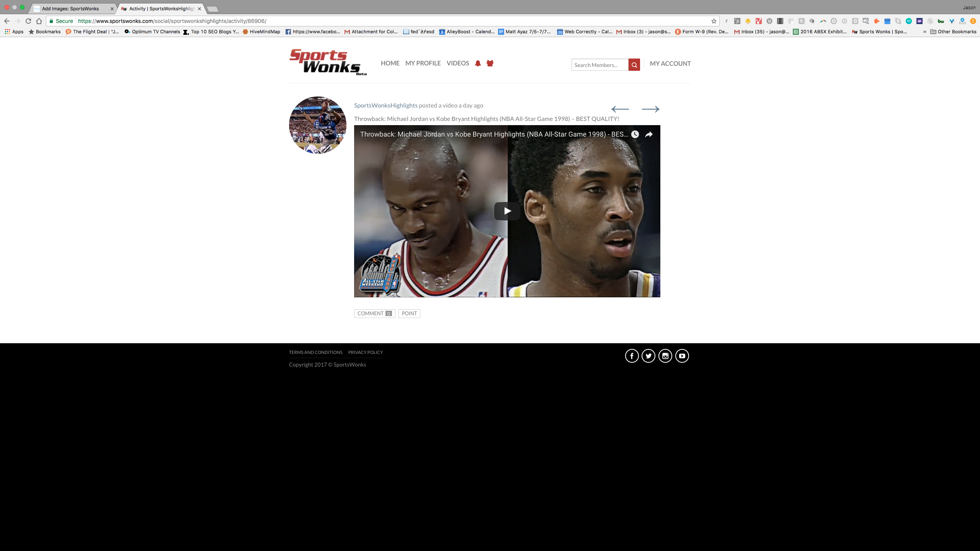This screenshot has height=551, width=980.
Task: Go to next activity with right arrow
Action: [x=651, y=109]
